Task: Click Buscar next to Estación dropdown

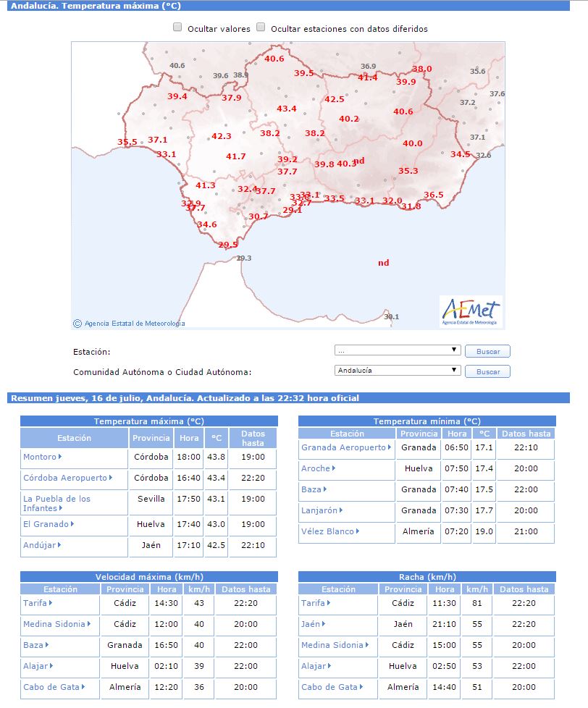Action: 488,351
